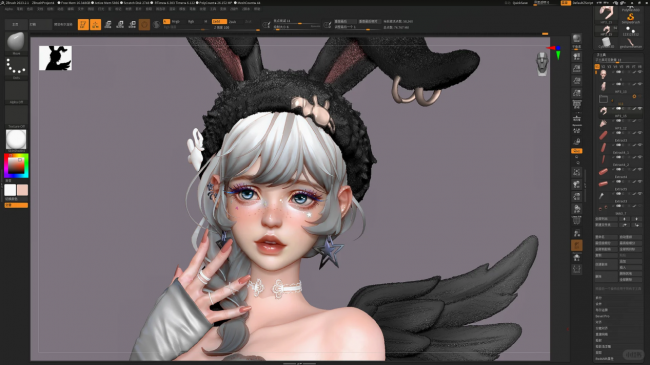Open the Alpha menu in menu bar
The image size is (650, 365).
pyautogui.click(x=8, y=9)
